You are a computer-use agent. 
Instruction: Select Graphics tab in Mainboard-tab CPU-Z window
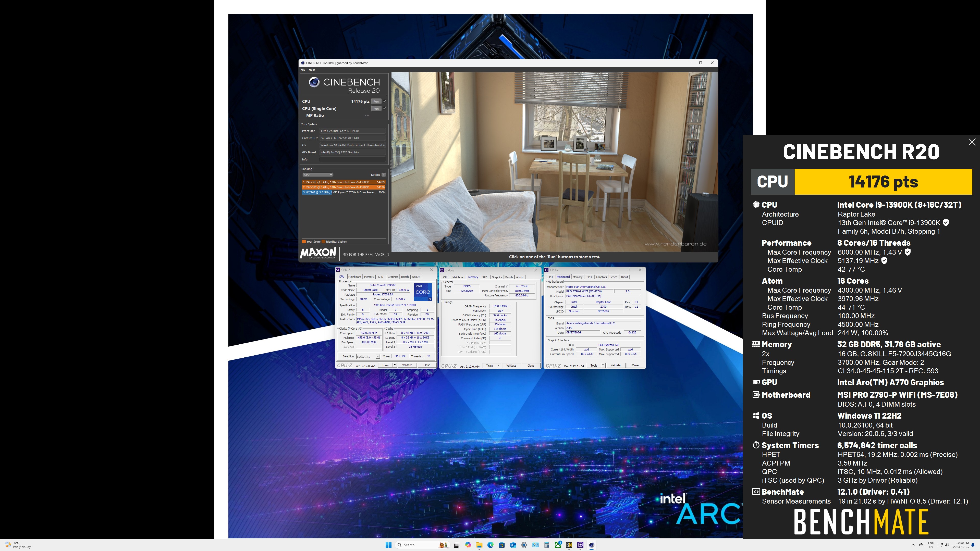(x=601, y=277)
